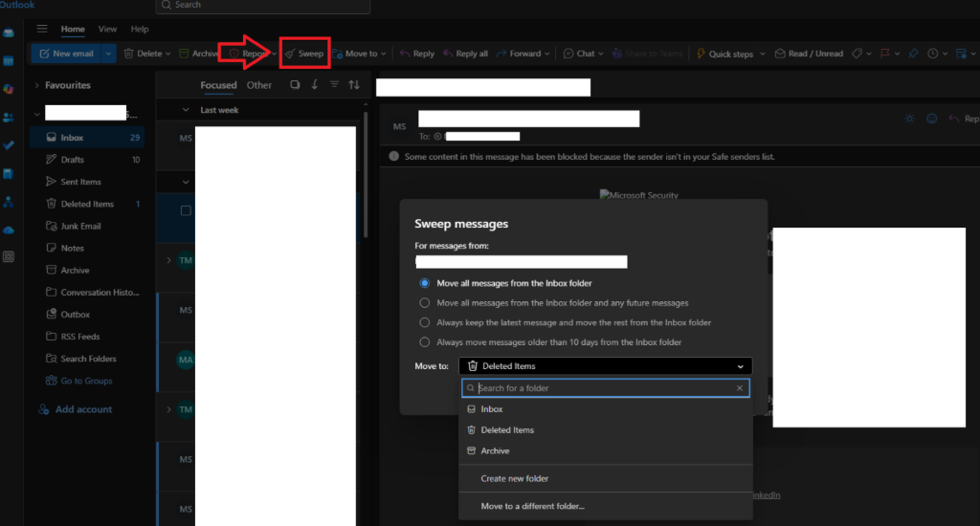
Task: Click the top Search box
Action: click(263, 5)
